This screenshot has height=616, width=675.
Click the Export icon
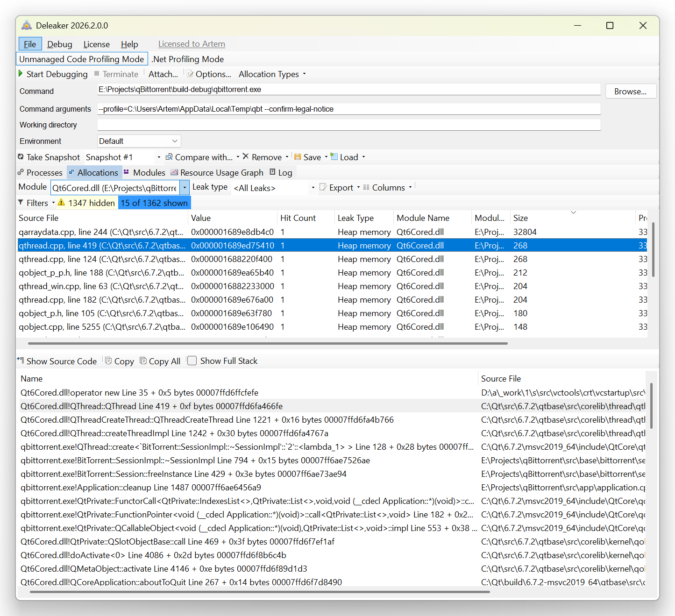coord(323,187)
